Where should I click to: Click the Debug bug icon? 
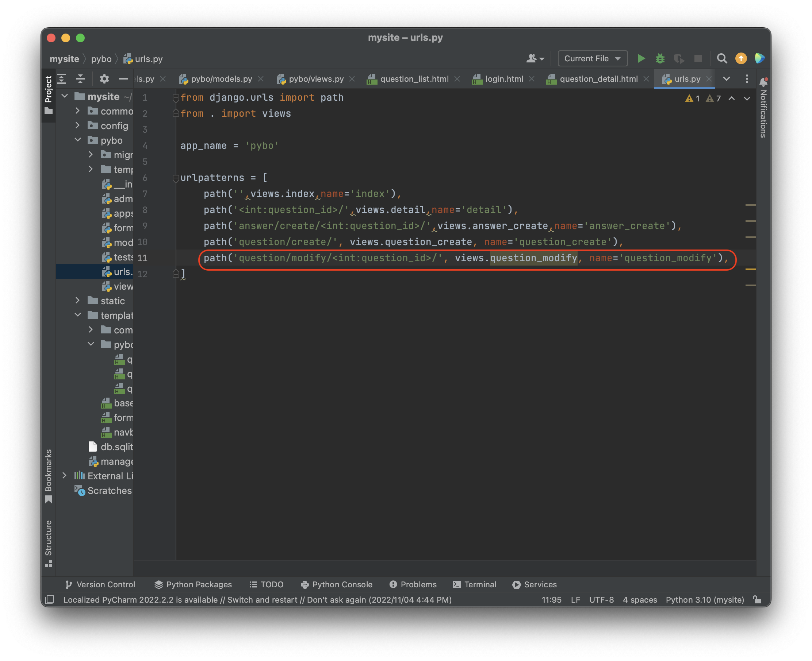tap(660, 58)
